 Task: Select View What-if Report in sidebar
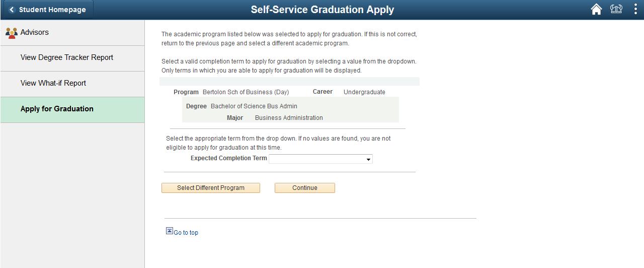pyautogui.click(x=72, y=84)
